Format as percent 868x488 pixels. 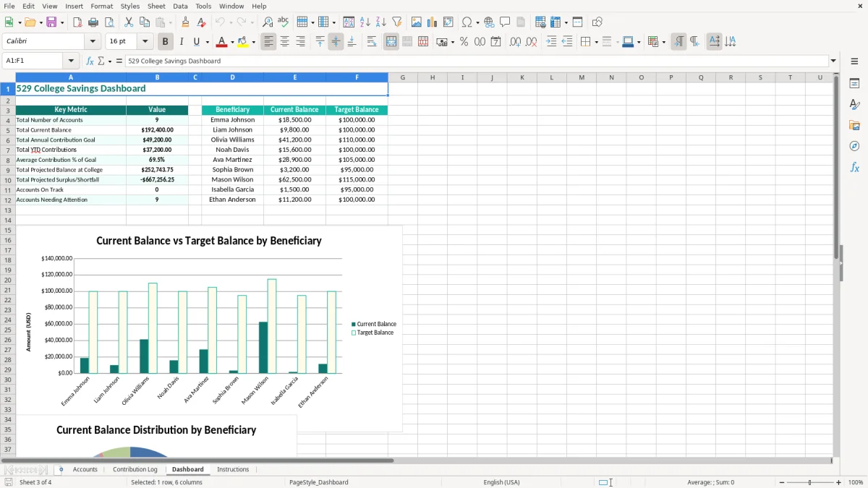(464, 42)
